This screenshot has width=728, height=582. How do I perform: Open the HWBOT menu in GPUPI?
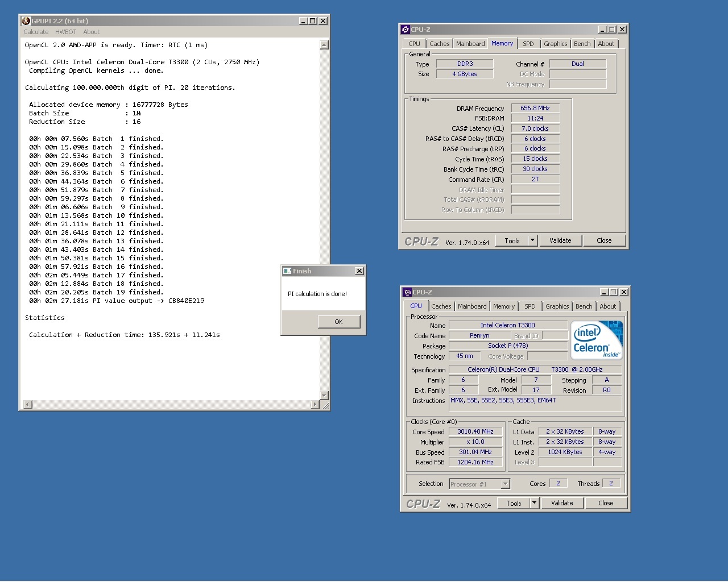pyautogui.click(x=65, y=32)
